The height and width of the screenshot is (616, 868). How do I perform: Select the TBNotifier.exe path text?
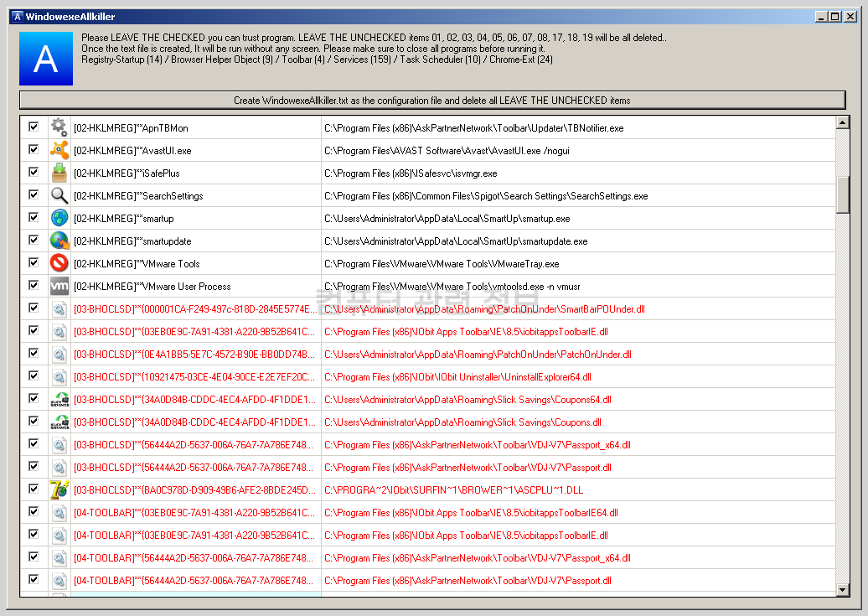pyautogui.click(x=474, y=128)
